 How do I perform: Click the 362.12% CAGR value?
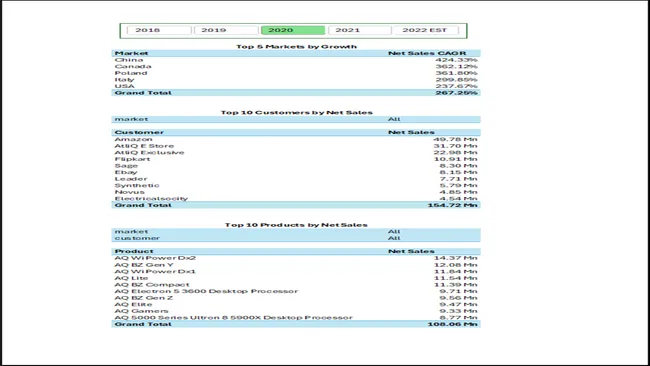[x=456, y=66]
